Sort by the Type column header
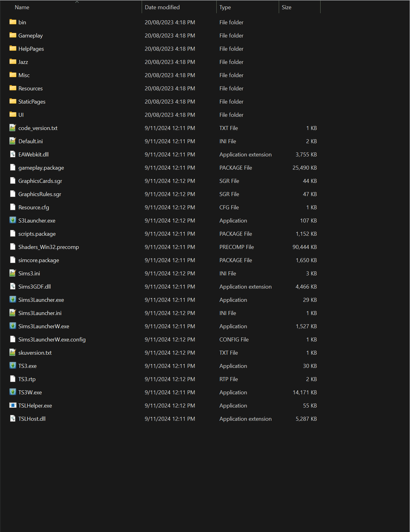Image resolution: width=410 pixels, height=532 pixels. (225, 7)
